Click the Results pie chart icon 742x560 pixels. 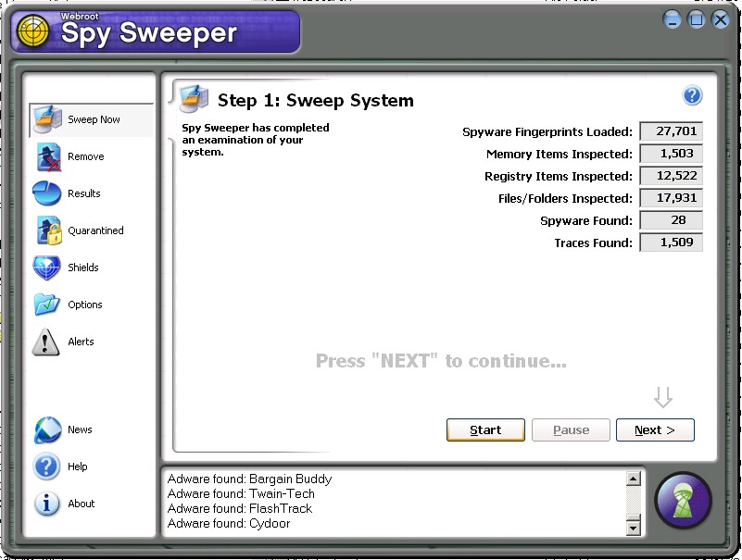47,193
